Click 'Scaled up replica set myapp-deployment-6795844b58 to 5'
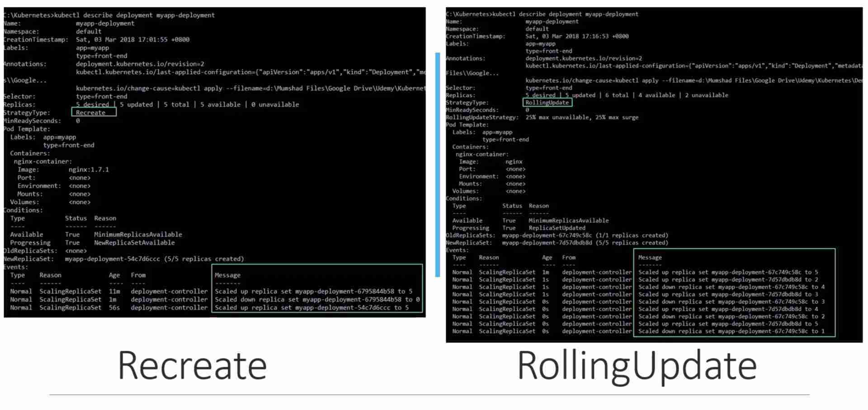868x410 pixels. pyautogui.click(x=314, y=292)
